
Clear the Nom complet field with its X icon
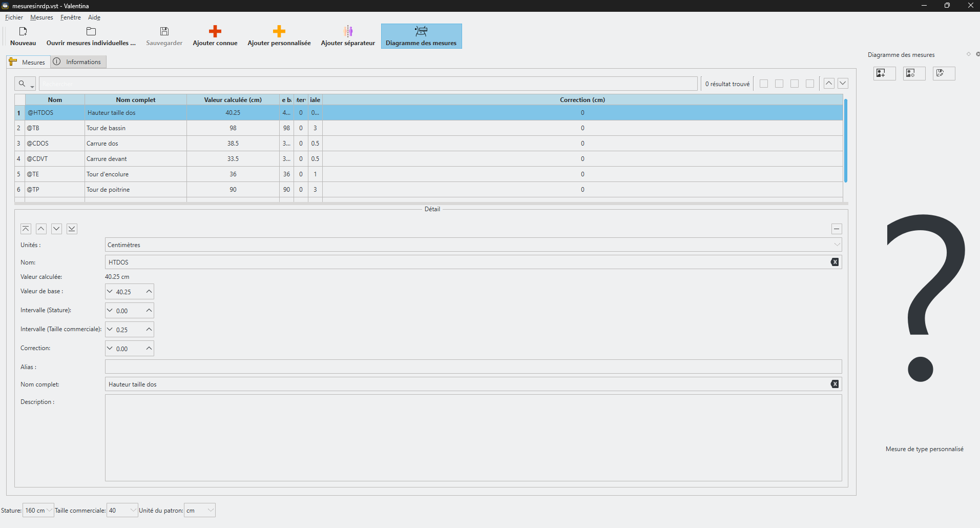coord(835,384)
